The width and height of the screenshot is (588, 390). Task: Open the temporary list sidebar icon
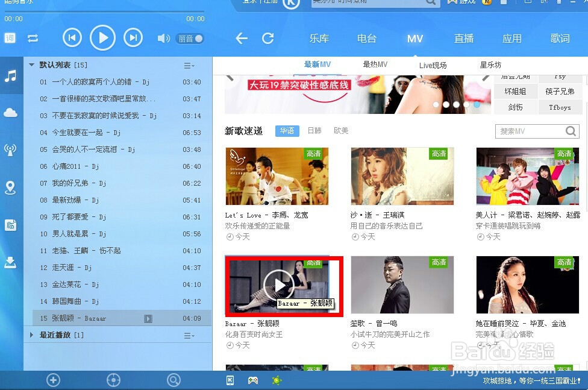pos(10,225)
